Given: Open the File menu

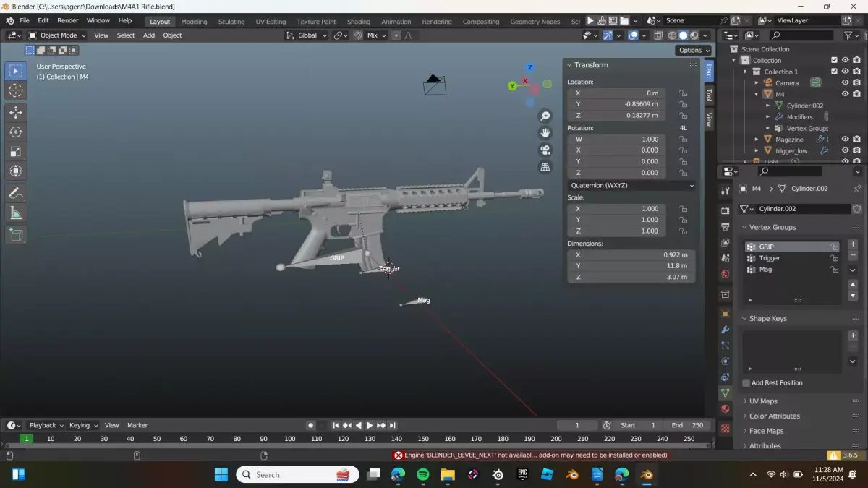Looking at the screenshot, I should click(25, 20).
